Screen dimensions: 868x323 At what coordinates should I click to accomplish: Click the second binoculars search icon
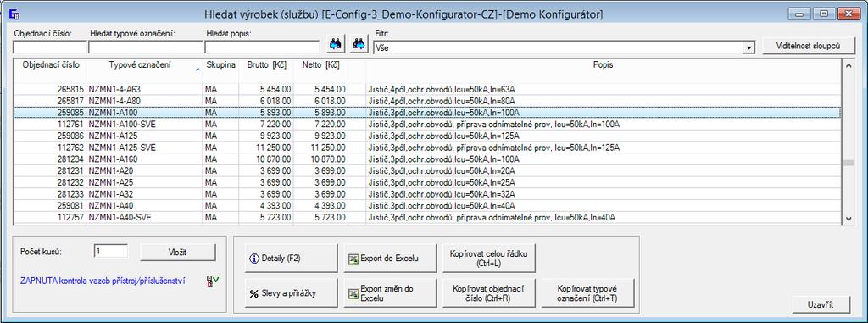[x=359, y=44]
